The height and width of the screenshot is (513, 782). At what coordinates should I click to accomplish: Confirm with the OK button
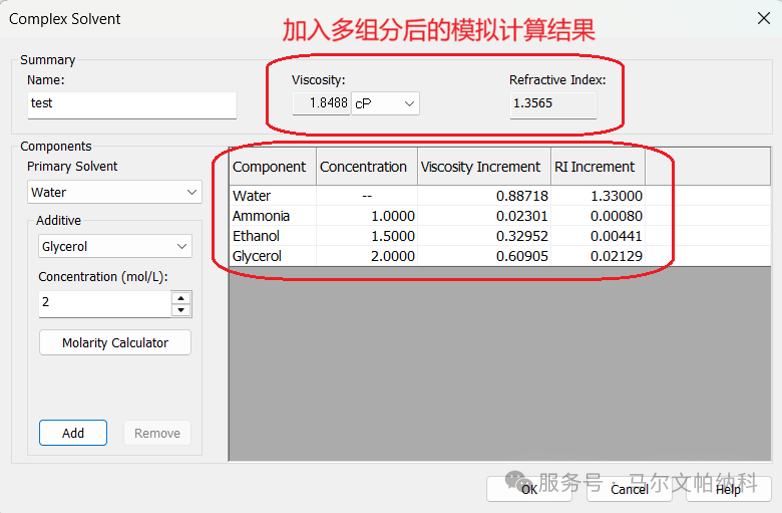coord(529,489)
